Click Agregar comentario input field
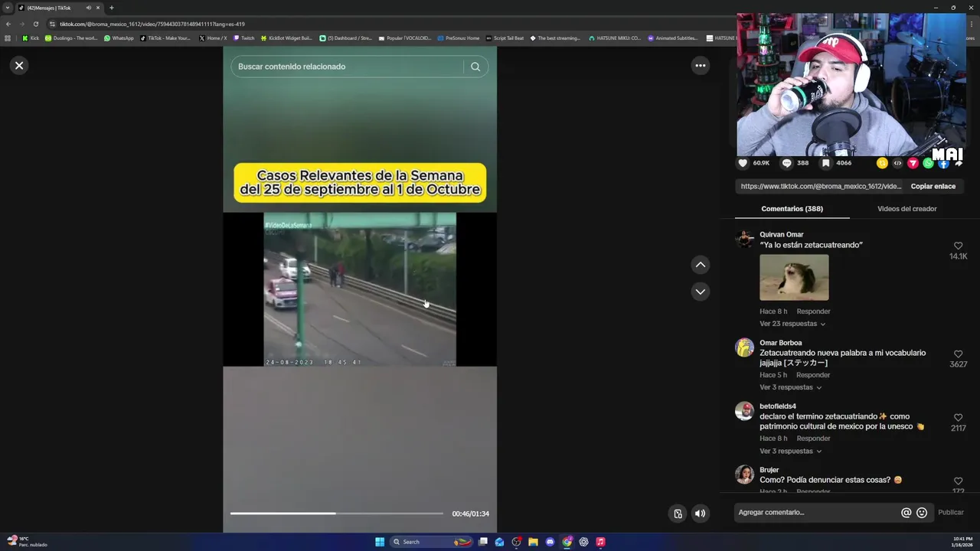980x551 pixels. [x=815, y=513]
